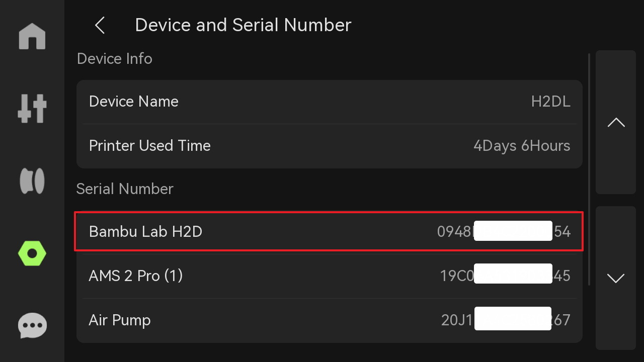Click the vertical scrollbar beside the list
The height and width of the screenshot is (362, 644).
589,169
